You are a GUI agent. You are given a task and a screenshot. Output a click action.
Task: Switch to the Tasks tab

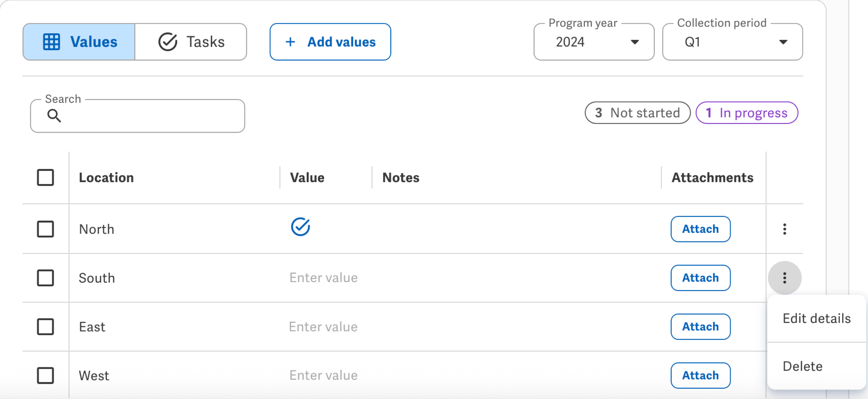(x=191, y=42)
